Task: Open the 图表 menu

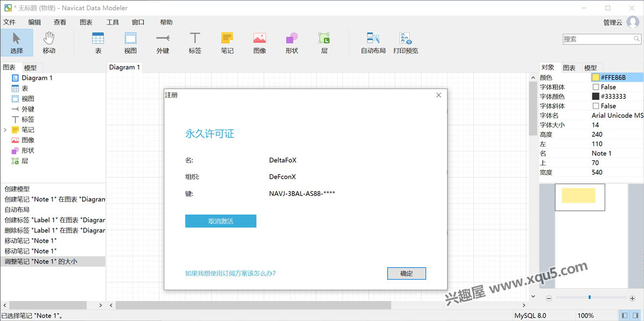Action: tap(86, 22)
